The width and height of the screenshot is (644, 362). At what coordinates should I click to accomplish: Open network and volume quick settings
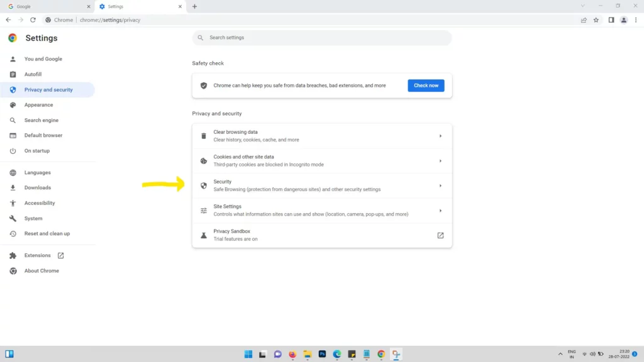coord(592,354)
